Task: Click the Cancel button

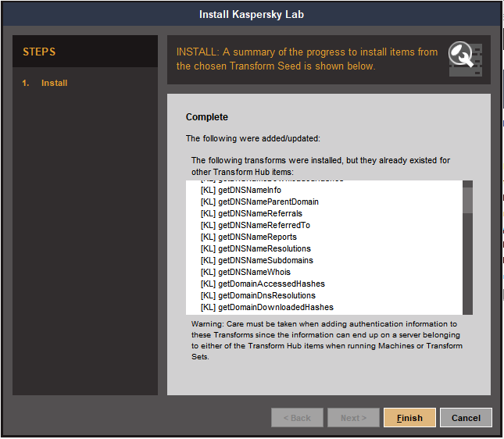Action: point(466,417)
